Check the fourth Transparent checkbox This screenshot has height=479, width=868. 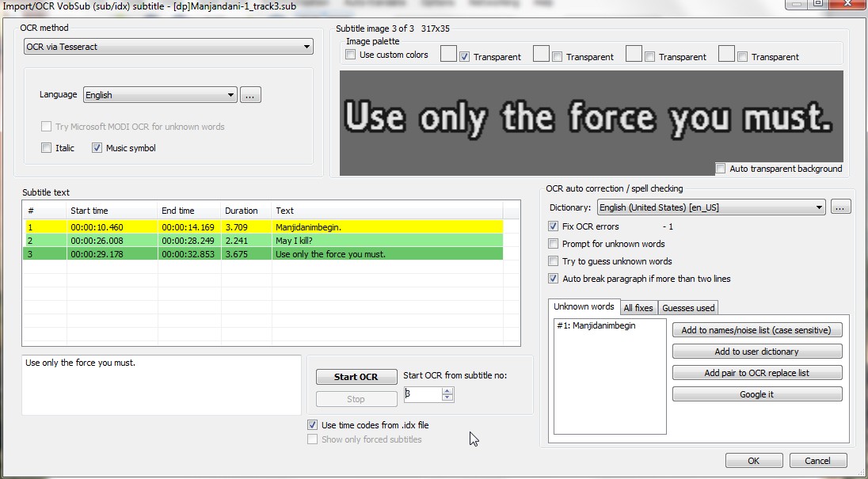742,57
